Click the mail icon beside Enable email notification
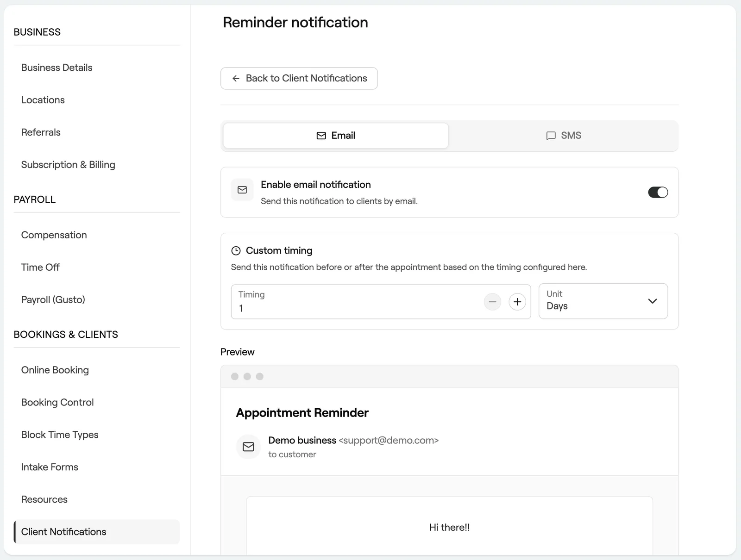The height and width of the screenshot is (560, 741). [x=242, y=190]
